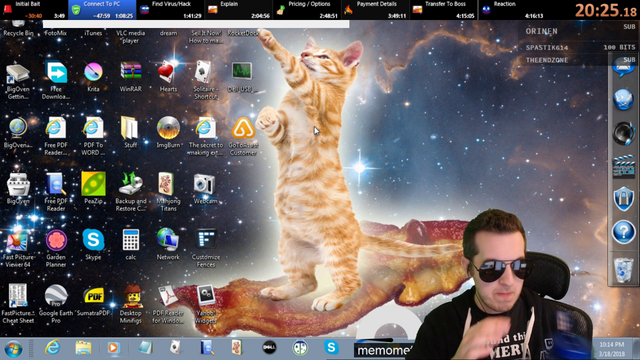The width and height of the screenshot is (640, 360).
Task: Launch Mahjong Titans
Action: point(167,184)
